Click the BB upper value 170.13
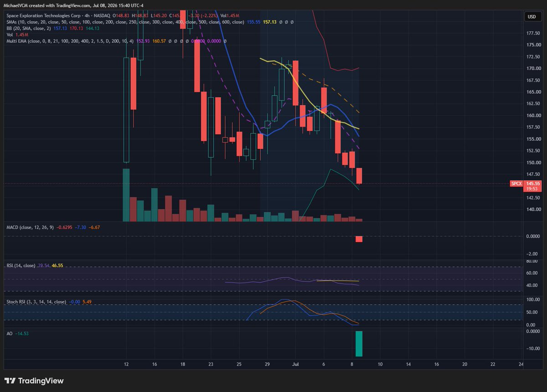Viewport: 547px width, 392px height. tap(77, 28)
